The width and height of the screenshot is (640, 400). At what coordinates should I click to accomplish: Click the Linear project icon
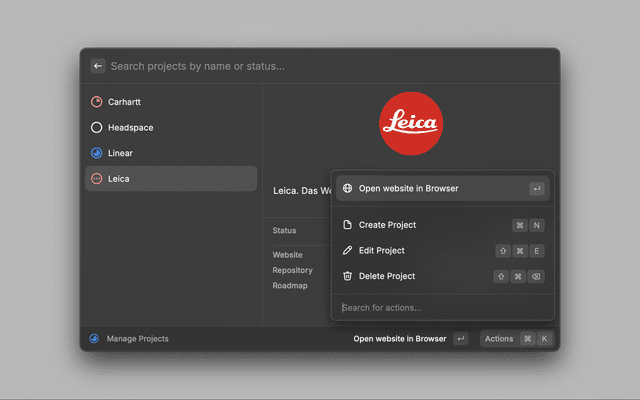[x=96, y=153]
